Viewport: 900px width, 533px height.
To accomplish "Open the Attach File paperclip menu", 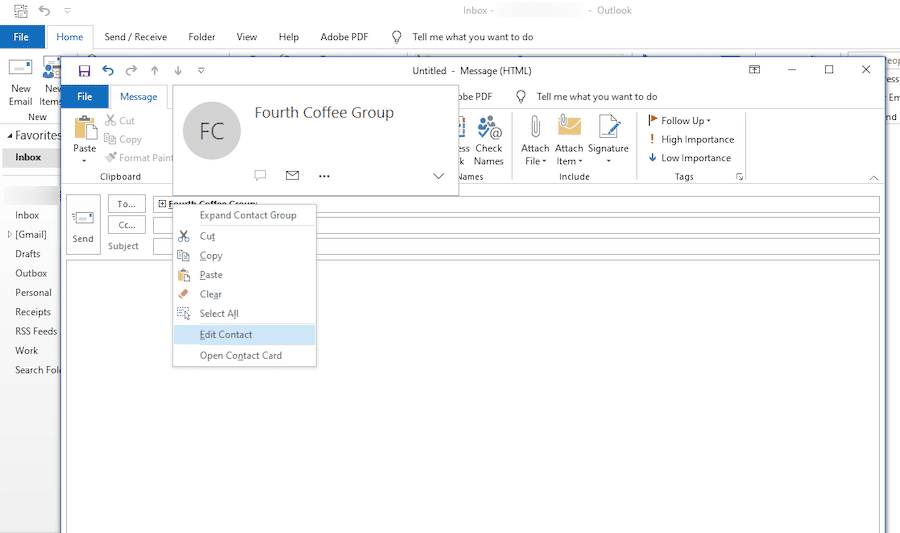I will (x=535, y=141).
